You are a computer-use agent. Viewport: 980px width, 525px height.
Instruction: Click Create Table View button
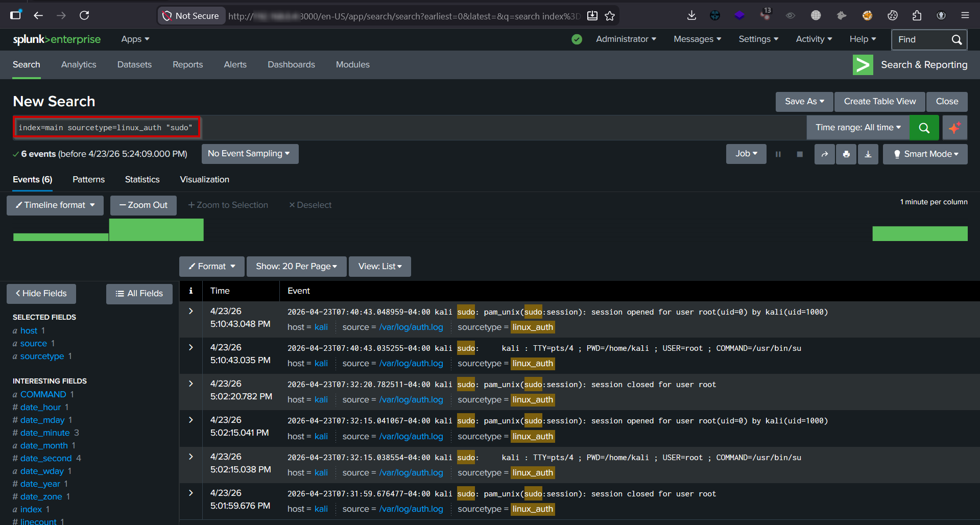click(x=879, y=102)
